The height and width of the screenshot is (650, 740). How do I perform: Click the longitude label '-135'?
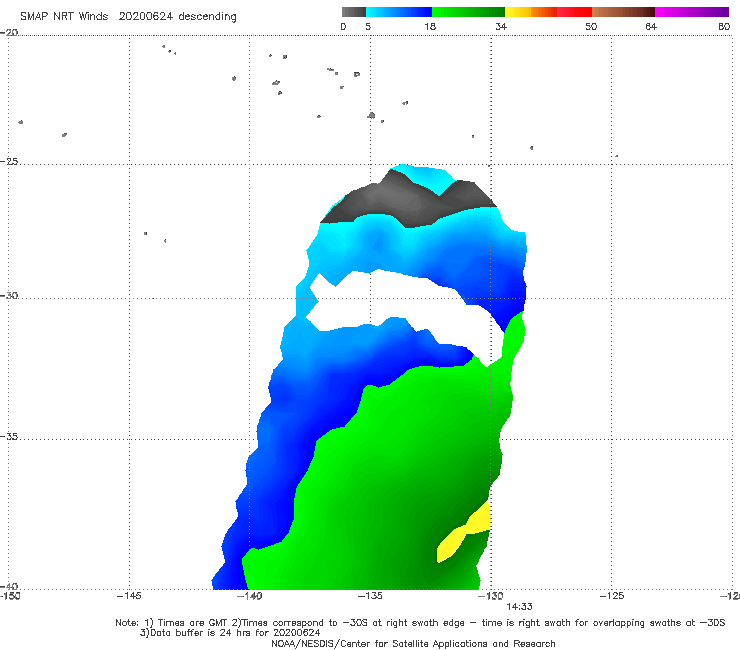(x=370, y=596)
